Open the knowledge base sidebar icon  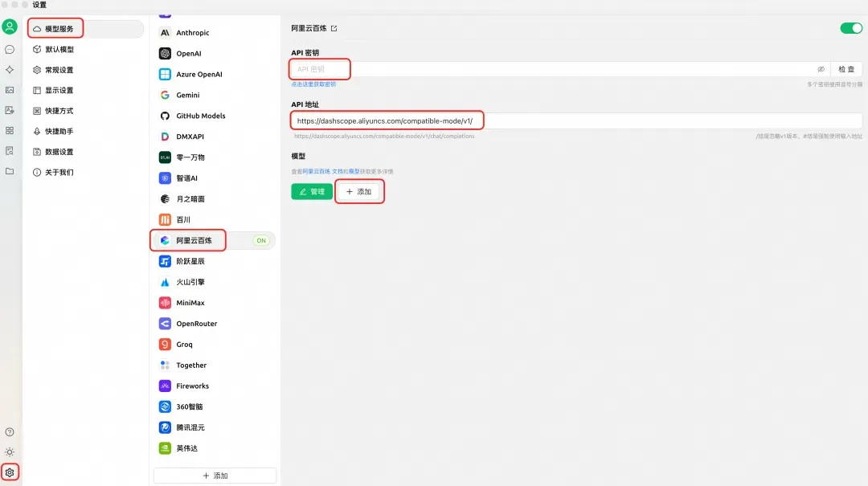pos(10,150)
